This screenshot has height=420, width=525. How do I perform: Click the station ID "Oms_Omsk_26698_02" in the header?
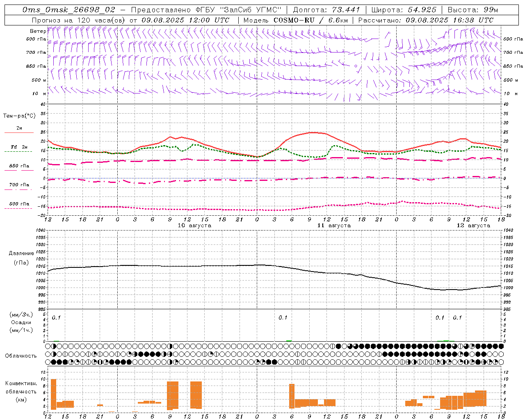tap(69, 10)
